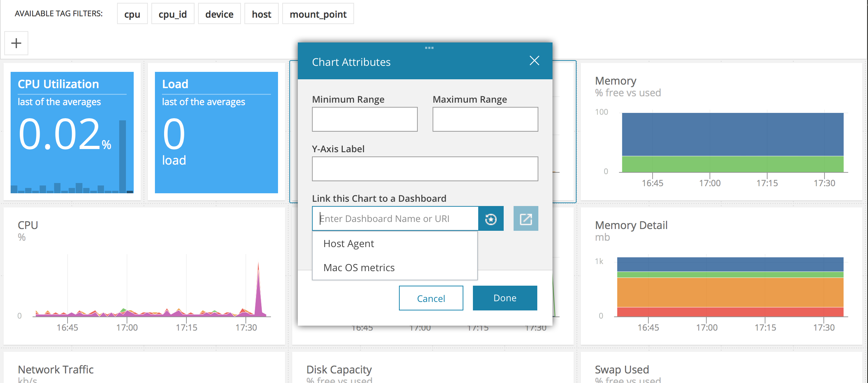Add a tag filter using the plus icon

(x=16, y=43)
